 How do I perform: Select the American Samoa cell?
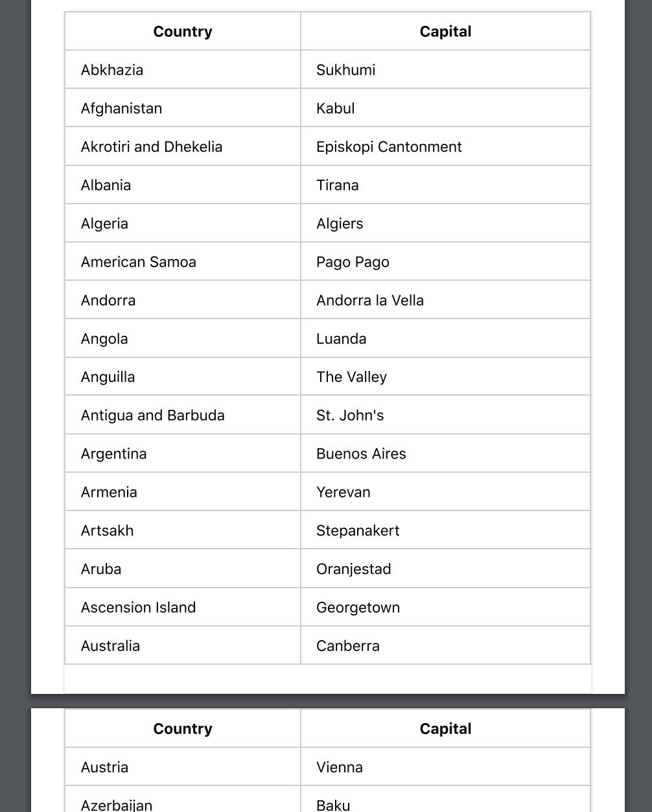click(138, 262)
